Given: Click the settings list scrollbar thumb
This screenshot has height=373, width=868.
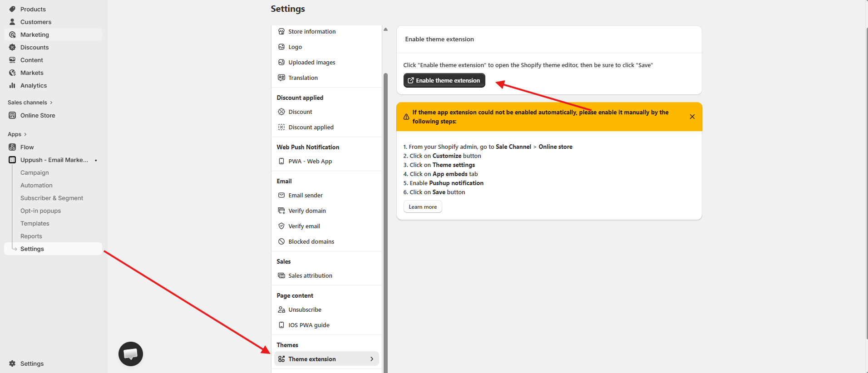Looking at the screenshot, I should 385,222.
